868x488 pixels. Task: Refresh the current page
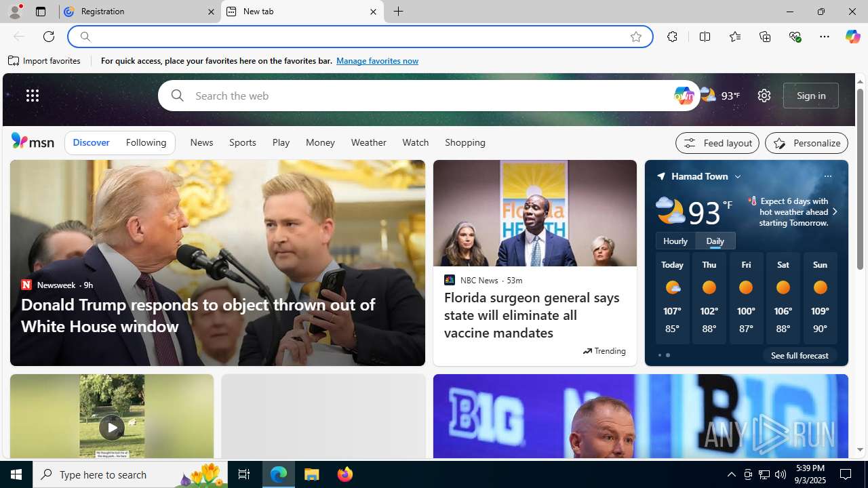coord(49,37)
